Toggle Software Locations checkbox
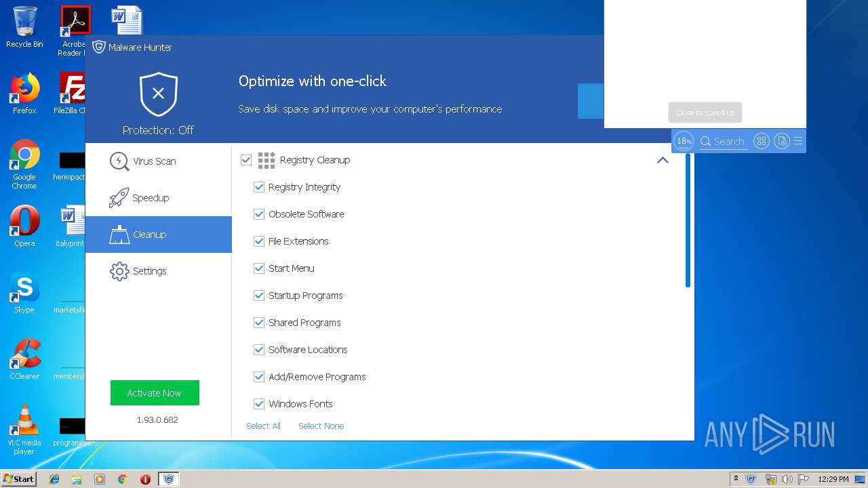868x488 pixels. (259, 350)
